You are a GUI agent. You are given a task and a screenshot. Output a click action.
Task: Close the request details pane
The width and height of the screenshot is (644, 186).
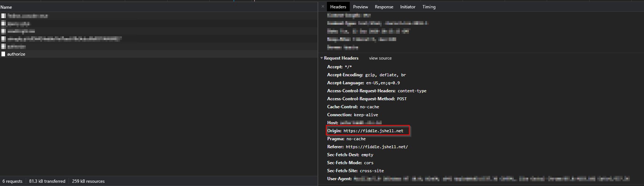(x=323, y=7)
